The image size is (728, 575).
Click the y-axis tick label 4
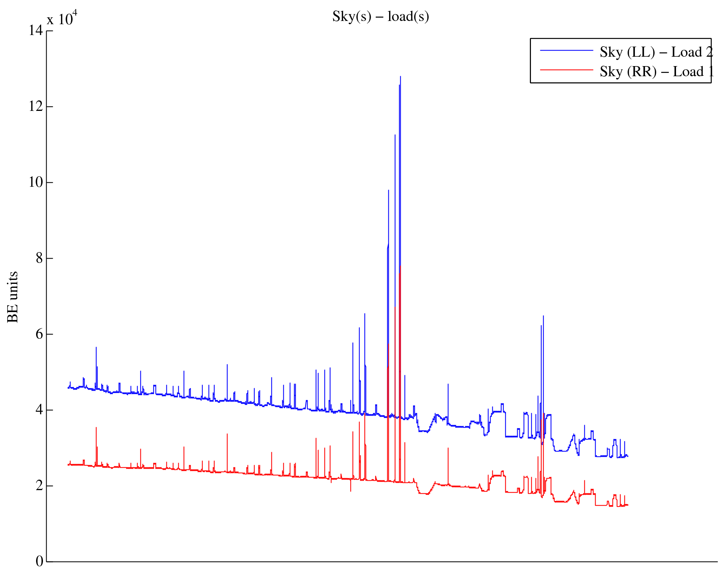pyautogui.click(x=39, y=410)
